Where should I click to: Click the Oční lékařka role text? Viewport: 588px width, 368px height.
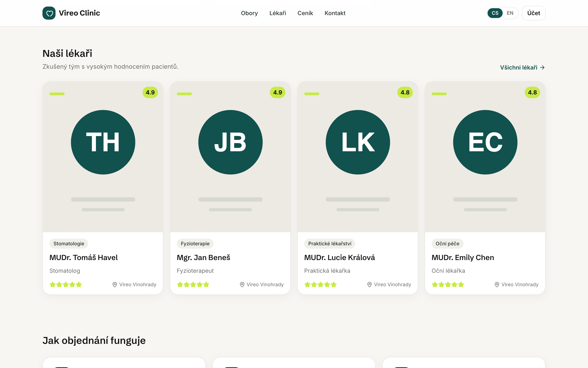click(448, 271)
